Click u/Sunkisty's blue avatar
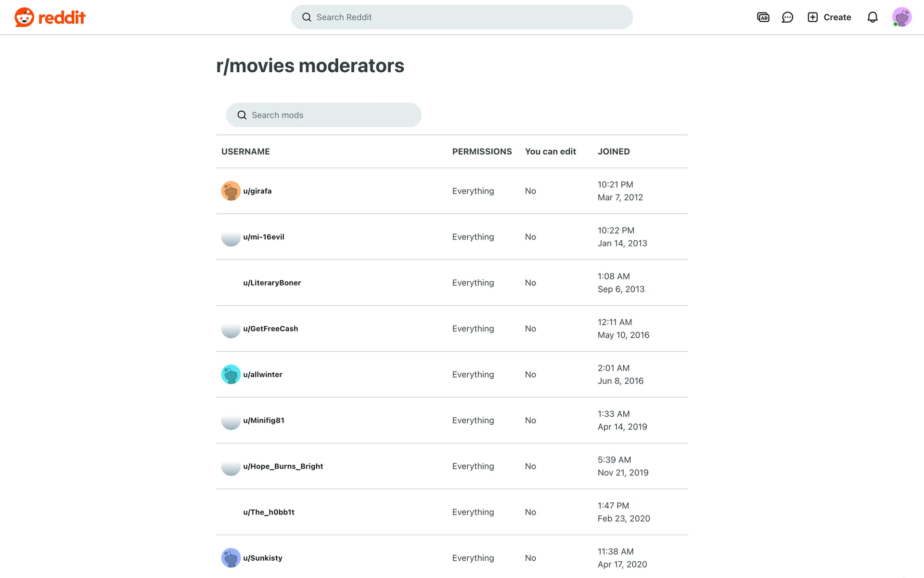The image size is (924, 578). coord(231,558)
